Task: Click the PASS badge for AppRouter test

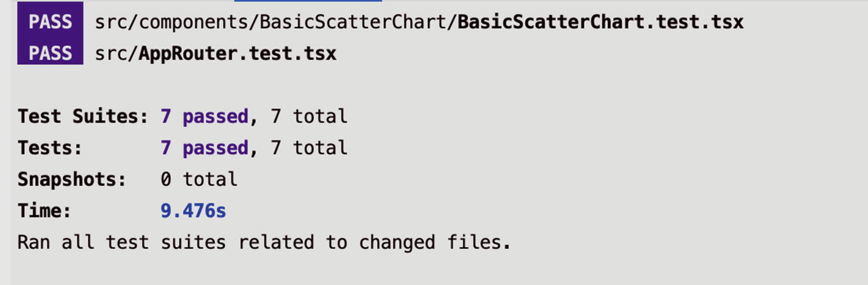Action: (50, 53)
